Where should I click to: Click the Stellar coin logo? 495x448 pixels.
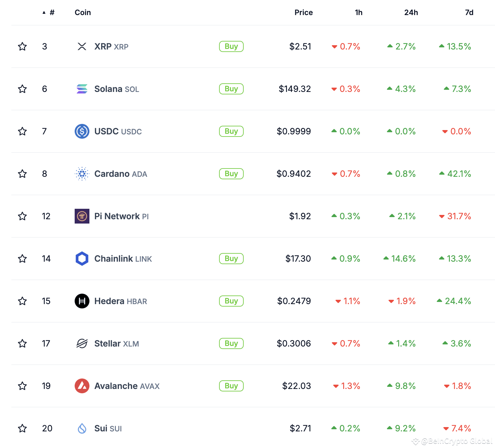coord(81,343)
